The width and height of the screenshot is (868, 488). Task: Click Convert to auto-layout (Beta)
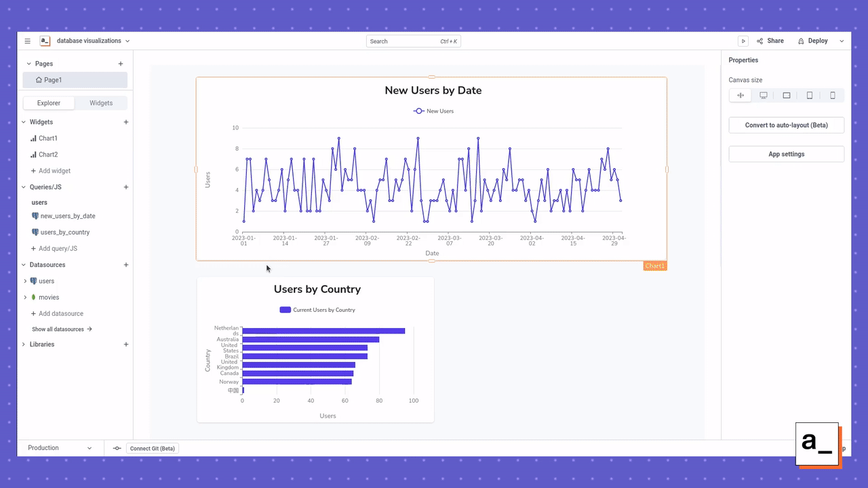pos(786,125)
